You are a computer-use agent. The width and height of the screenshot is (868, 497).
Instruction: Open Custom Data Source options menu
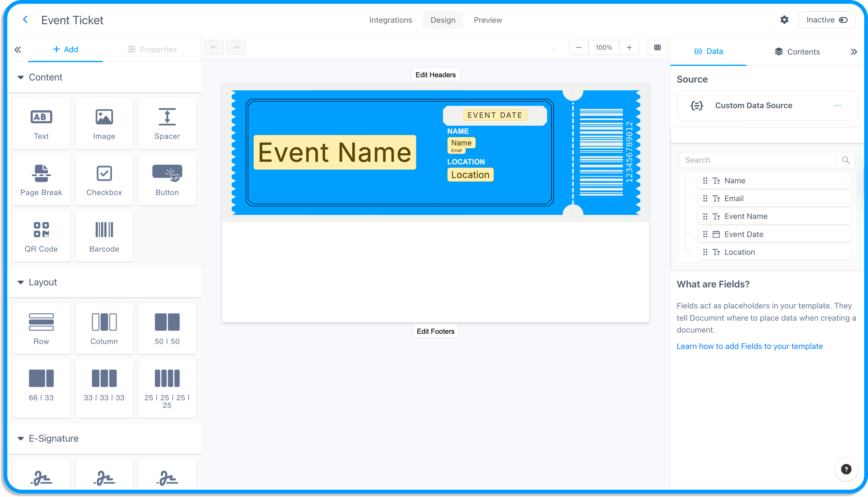point(838,106)
